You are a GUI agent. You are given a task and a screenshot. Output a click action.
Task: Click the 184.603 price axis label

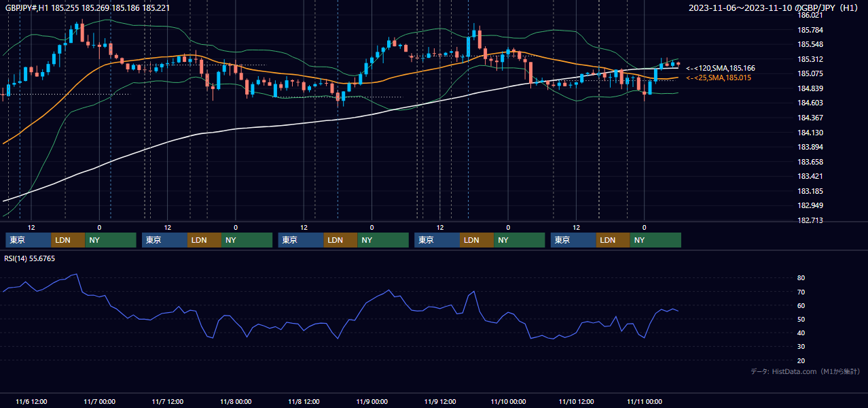(810, 103)
